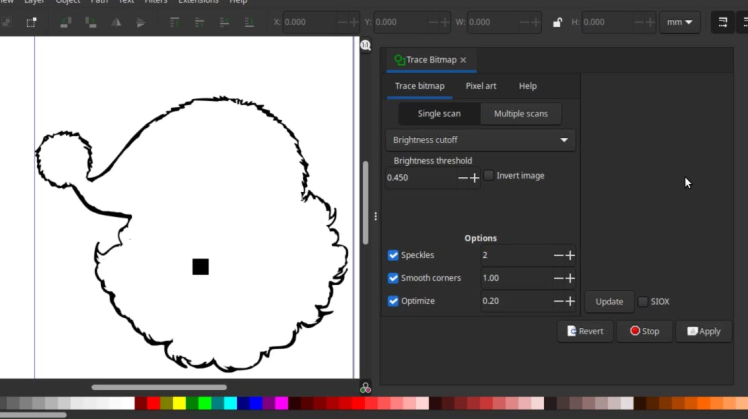Enable the SIOX checkbox

642,301
